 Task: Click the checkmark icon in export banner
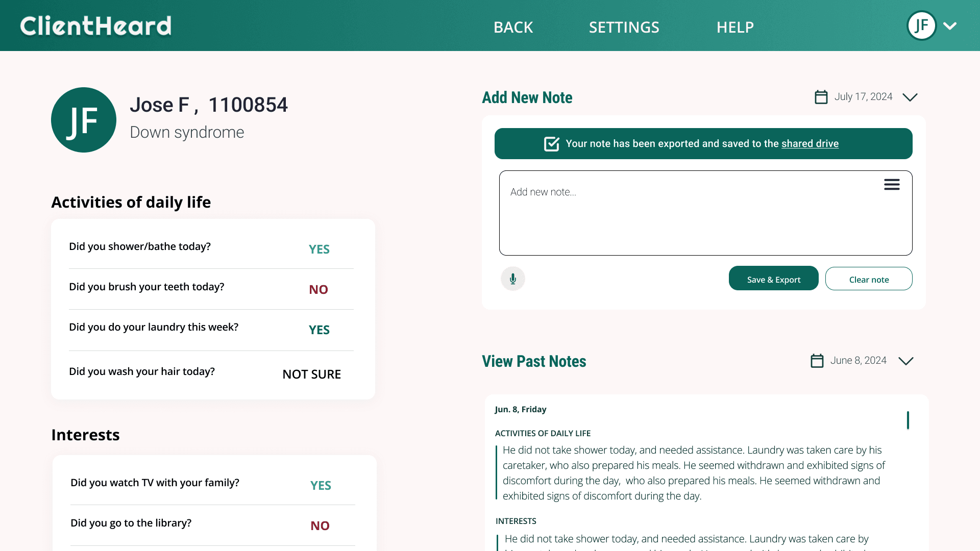(551, 144)
